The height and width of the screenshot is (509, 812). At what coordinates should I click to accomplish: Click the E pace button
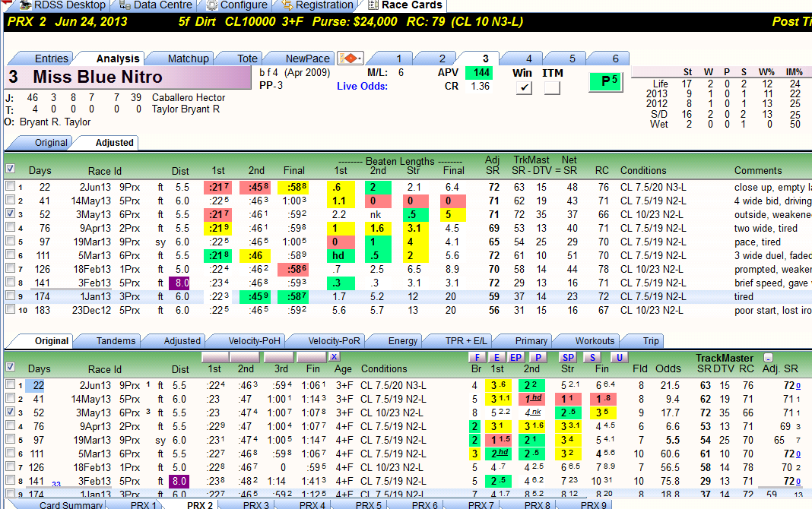[496, 357]
